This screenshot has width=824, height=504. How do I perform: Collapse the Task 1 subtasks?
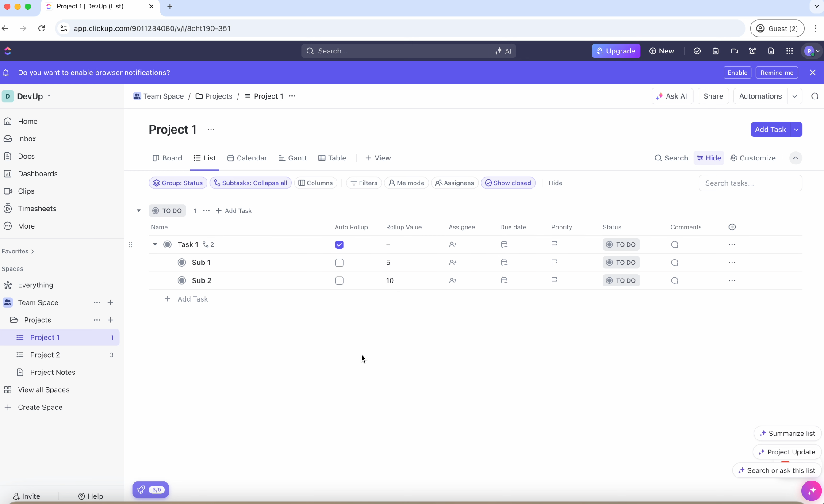155,244
